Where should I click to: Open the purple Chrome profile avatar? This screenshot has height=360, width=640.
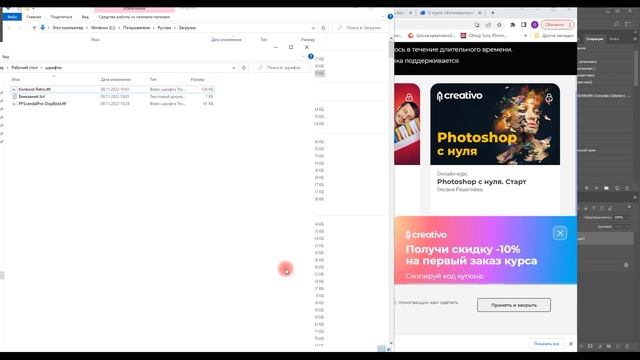(535, 25)
